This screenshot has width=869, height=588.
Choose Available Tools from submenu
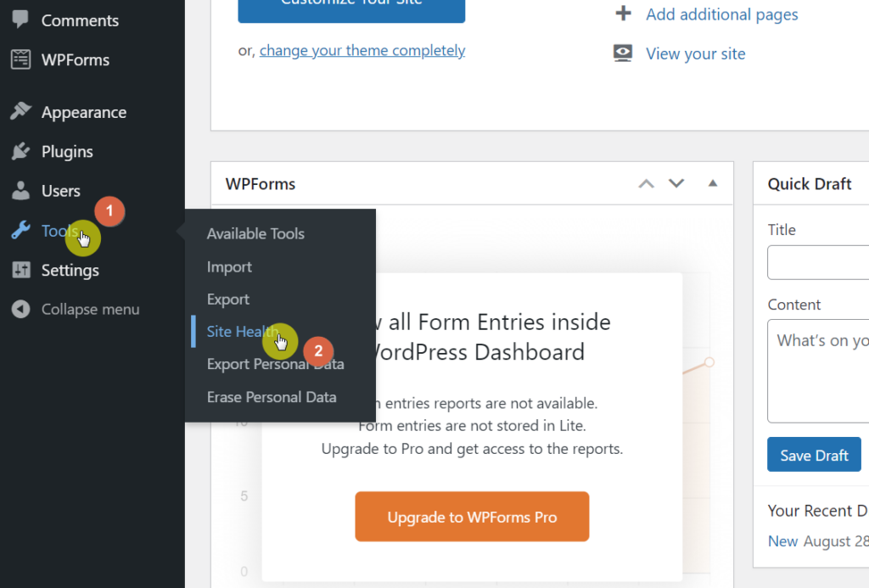pyautogui.click(x=255, y=234)
